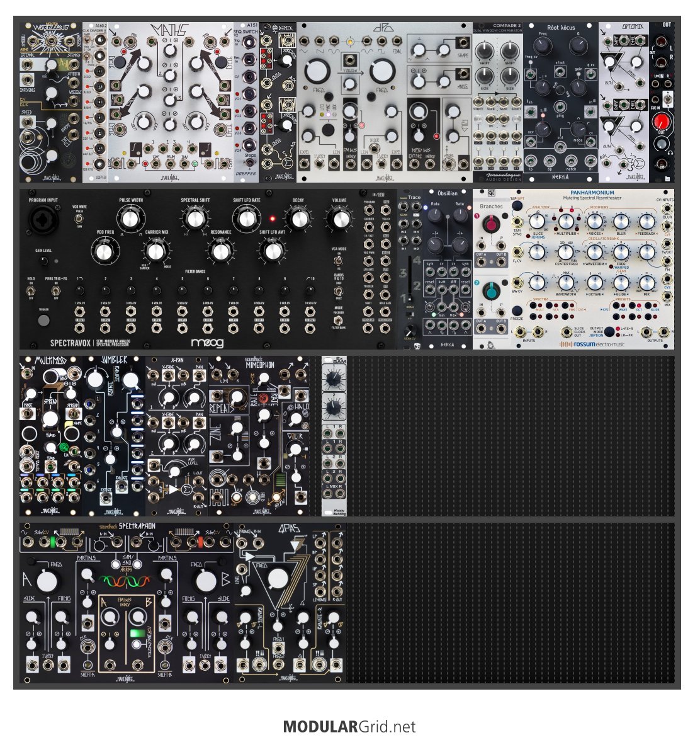Push the Panharmonium Freeze button
This screenshot has width=700, height=740.
(517, 310)
